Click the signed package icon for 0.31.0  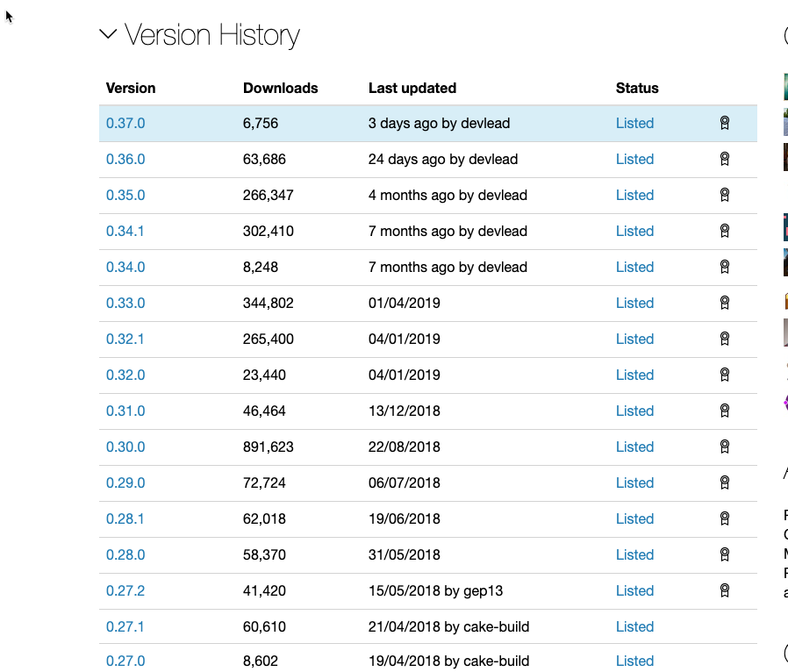click(x=724, y=411)
